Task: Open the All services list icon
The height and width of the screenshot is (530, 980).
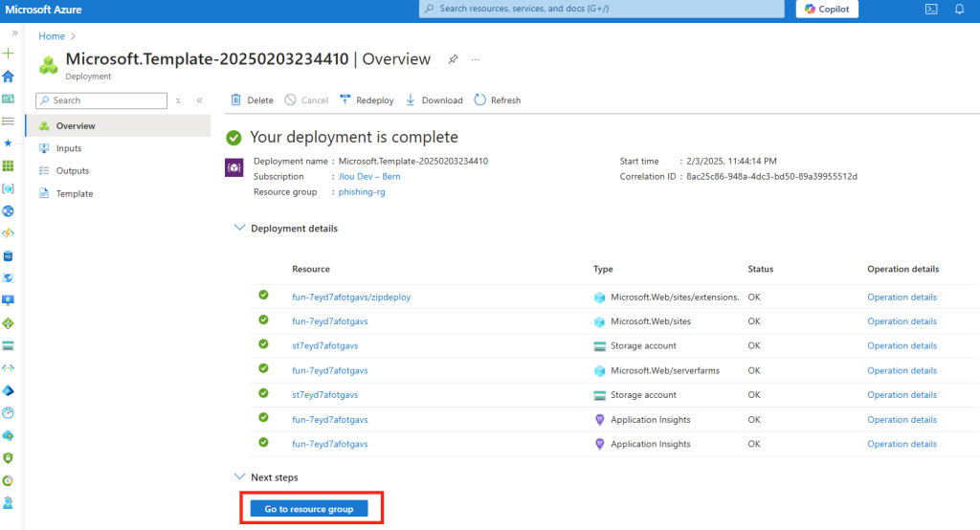Action: (x=8, y=121)
